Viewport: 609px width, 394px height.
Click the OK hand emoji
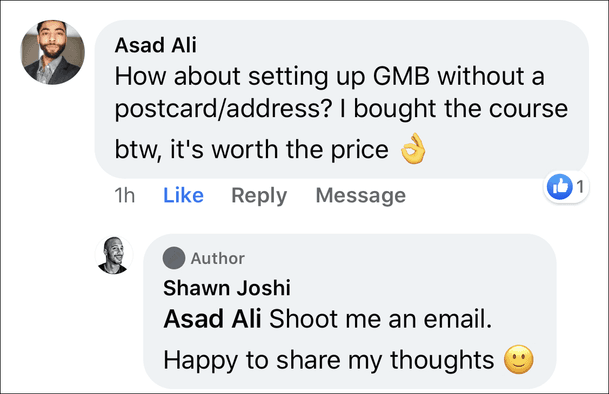[413, 148]
